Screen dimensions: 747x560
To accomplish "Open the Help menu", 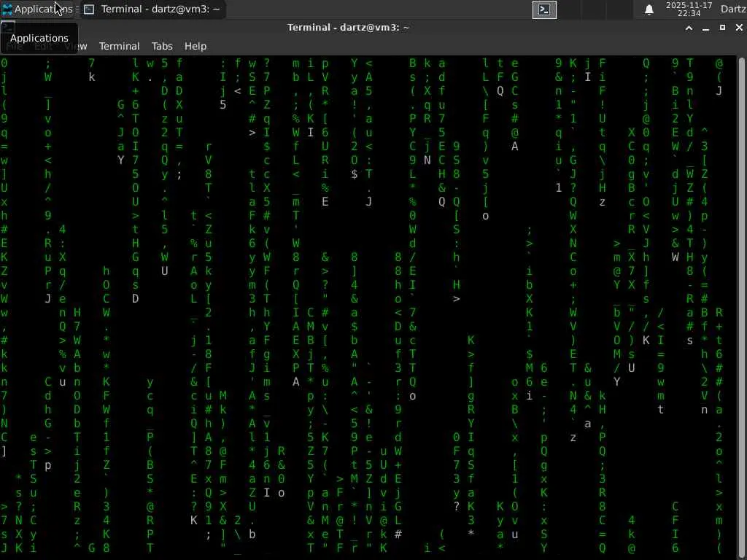I will click(x=196, y=46).
